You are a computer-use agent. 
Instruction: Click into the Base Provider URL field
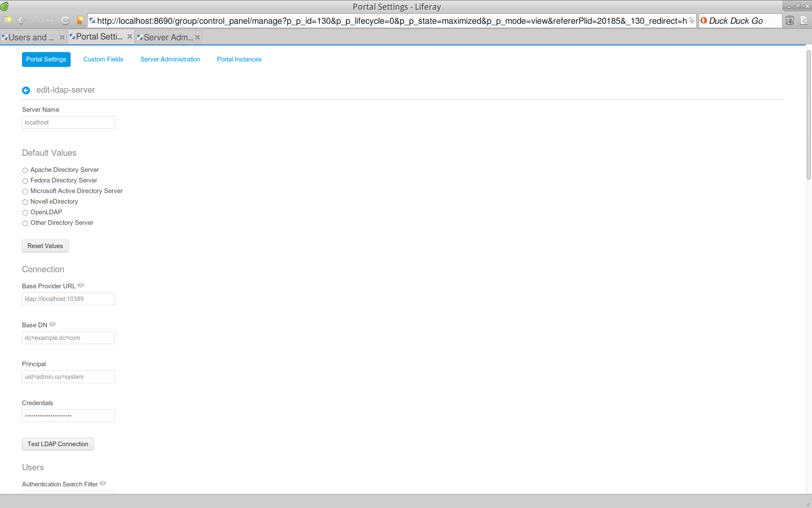coord(69,299)
